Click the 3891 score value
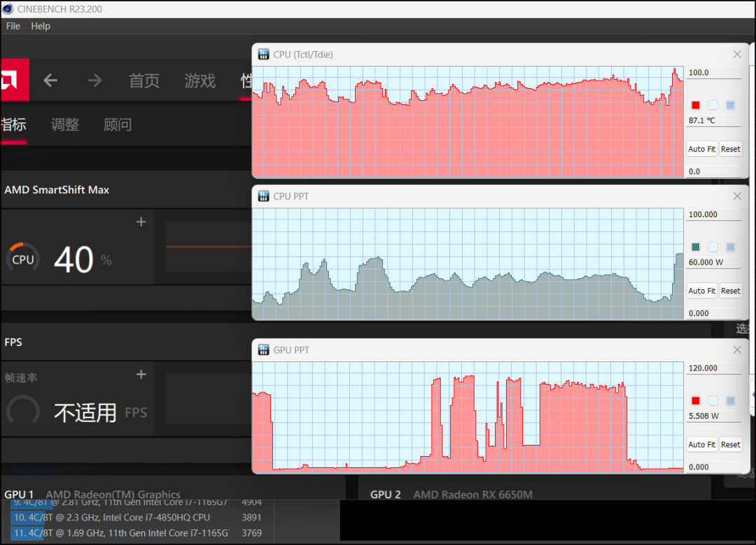Viewport: 756px width, 545px height. point(252,518)
